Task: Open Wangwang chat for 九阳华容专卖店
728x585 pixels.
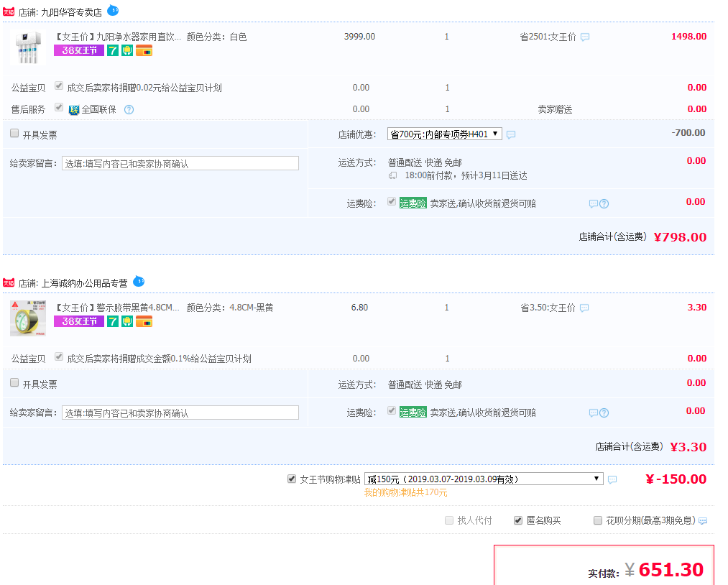Action: coord(113,10)
